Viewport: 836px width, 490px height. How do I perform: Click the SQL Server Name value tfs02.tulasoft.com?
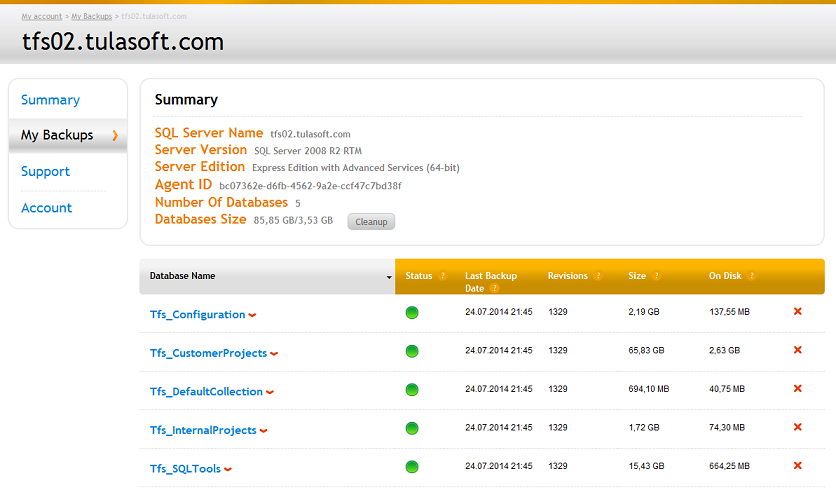click(310, 134)
